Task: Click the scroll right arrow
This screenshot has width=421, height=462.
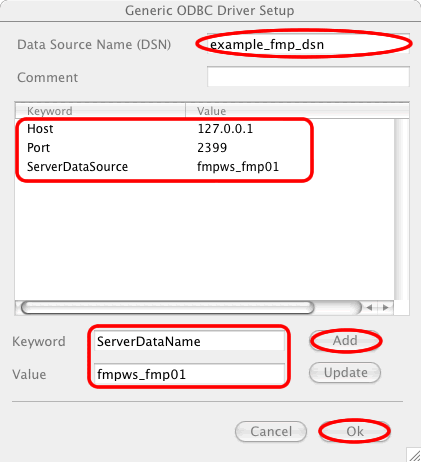Action: point(385,308)
